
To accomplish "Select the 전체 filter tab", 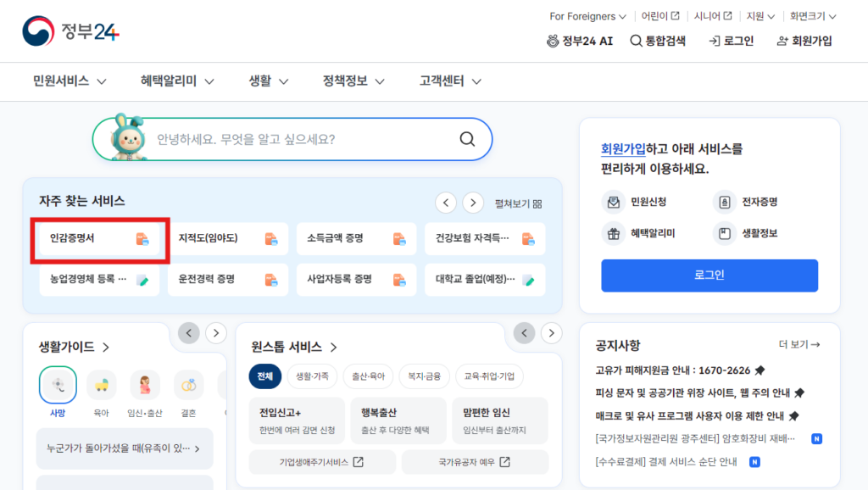I will coord(265,376).
